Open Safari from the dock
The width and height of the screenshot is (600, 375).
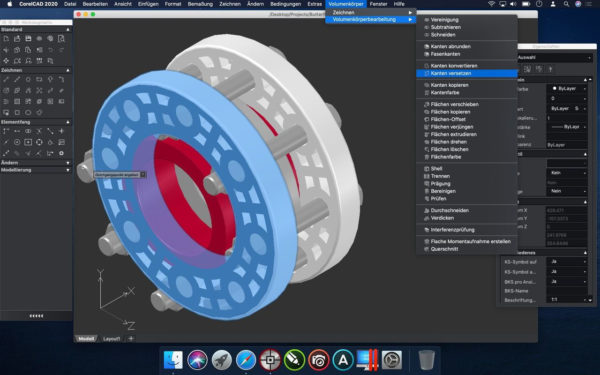pyautogui.click(x=246, y=360)
